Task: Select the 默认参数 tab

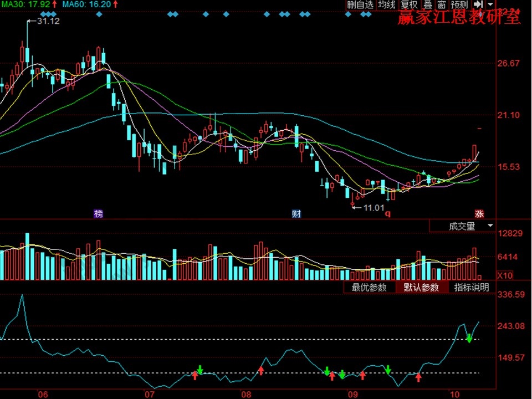Action: 421,287
